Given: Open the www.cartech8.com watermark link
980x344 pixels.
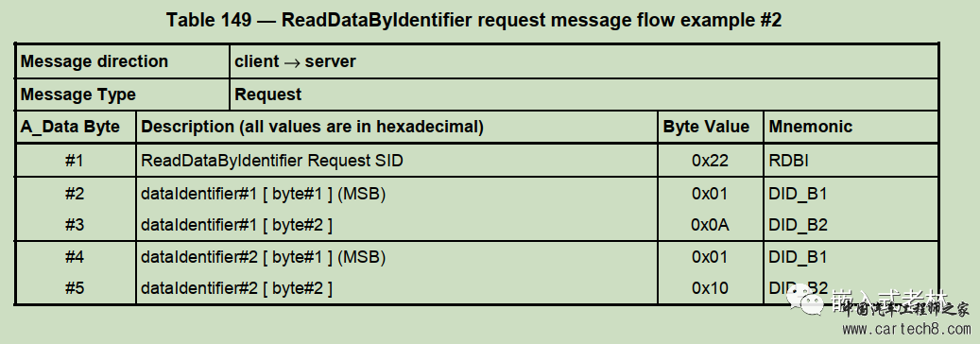Looking at the screenshot, I should 906,328.
